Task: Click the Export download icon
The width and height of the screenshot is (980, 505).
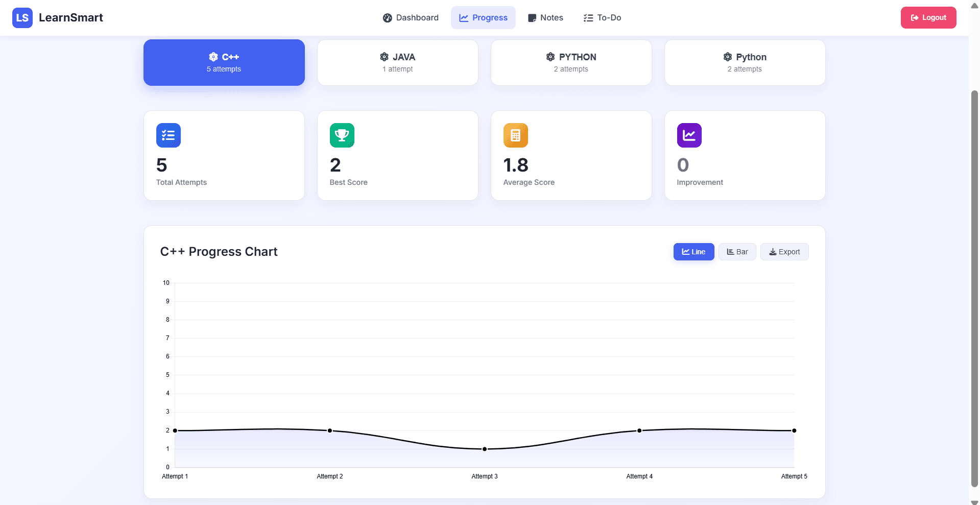Action: point(773,252)
